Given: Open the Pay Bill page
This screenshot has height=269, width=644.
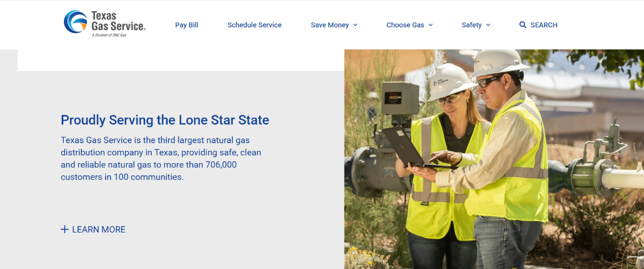Looking at the screenshot, I should tap(187, 25).
